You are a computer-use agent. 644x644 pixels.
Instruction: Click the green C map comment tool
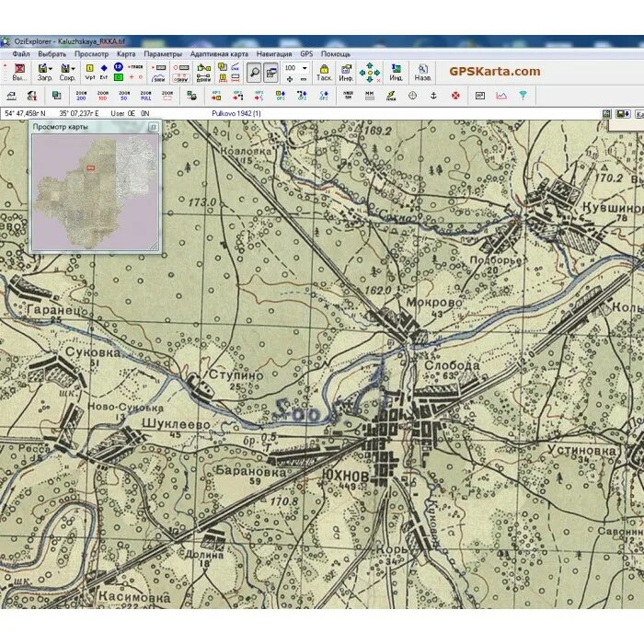click(x=119, y=76)
